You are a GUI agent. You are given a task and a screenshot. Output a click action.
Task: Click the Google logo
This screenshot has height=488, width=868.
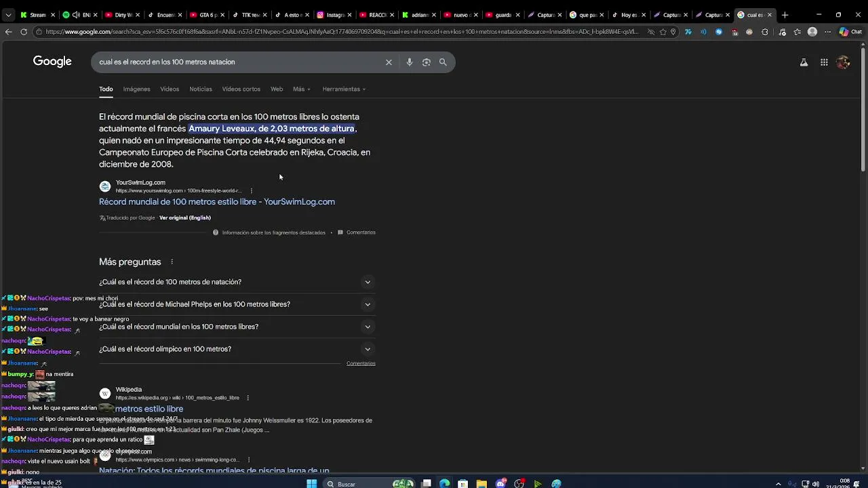pos(52,62)
